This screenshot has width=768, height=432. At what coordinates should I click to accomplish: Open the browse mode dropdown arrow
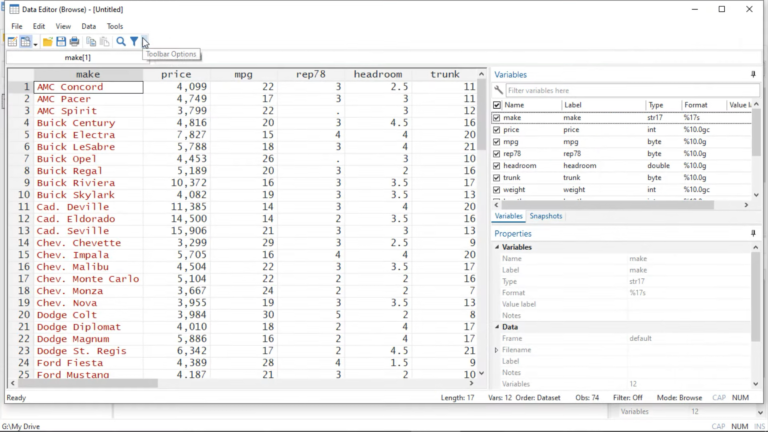(35, 43)
